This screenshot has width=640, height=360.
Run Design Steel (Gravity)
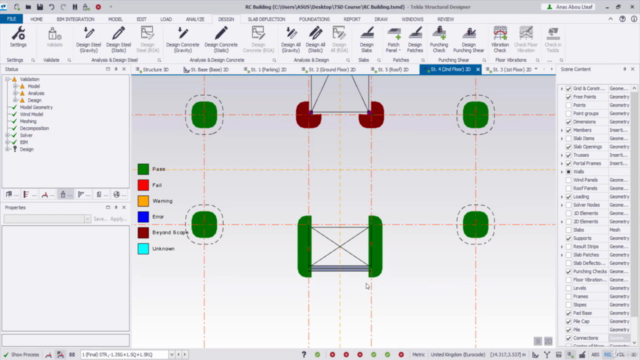pos(89,40)
